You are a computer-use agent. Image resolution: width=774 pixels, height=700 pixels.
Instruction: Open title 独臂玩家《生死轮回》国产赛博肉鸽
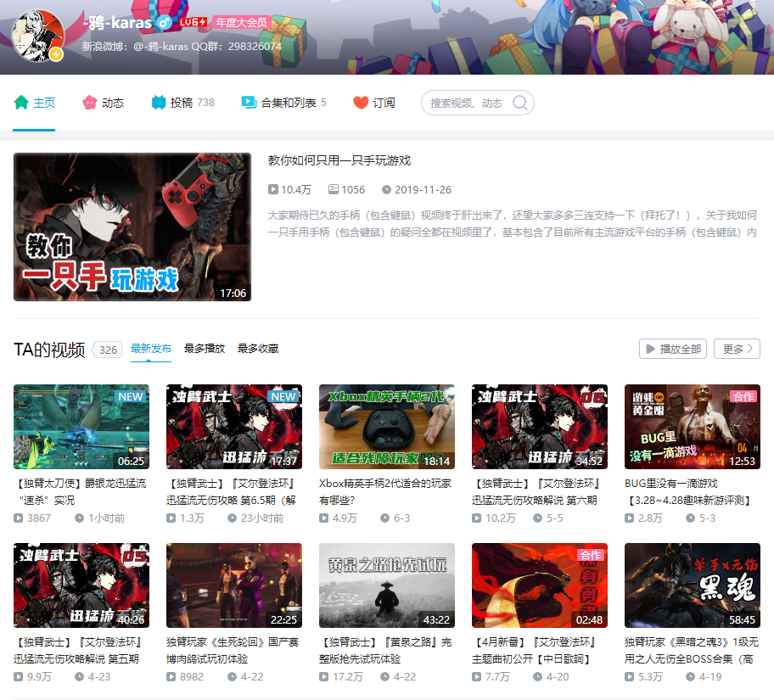[x=233, y=651]
